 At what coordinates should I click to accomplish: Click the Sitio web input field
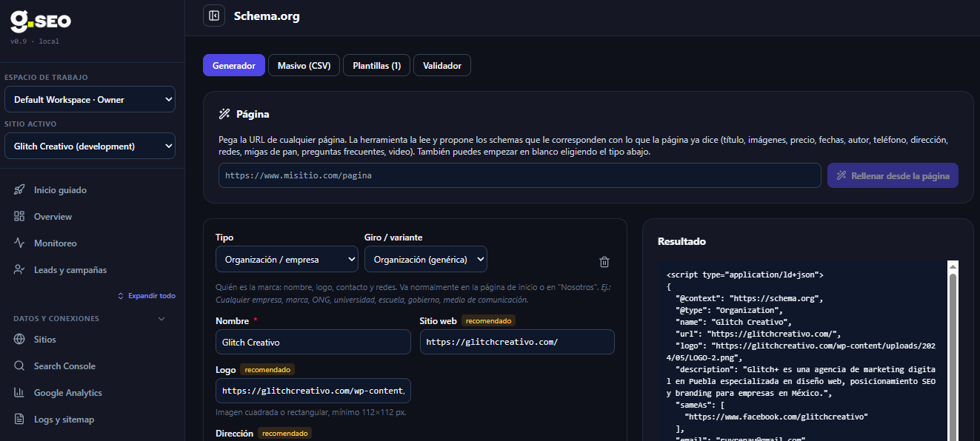click(517, 342)
